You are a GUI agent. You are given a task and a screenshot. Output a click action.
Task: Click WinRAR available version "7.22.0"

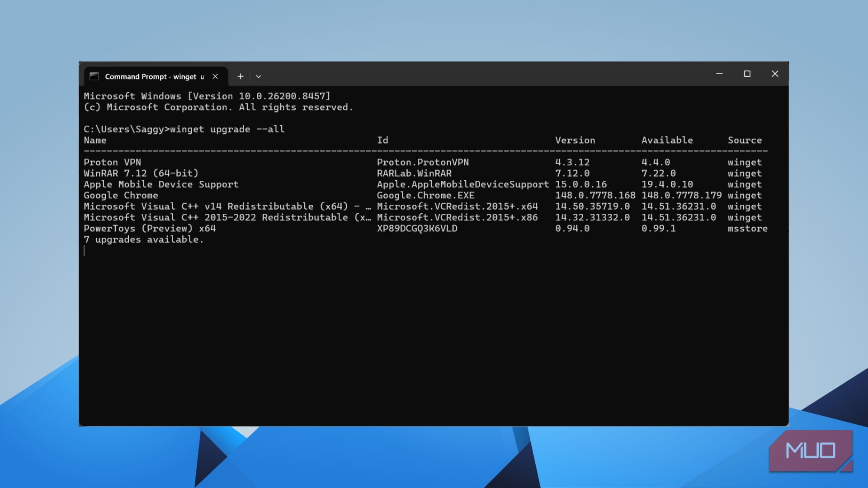[x=659, y=174]
